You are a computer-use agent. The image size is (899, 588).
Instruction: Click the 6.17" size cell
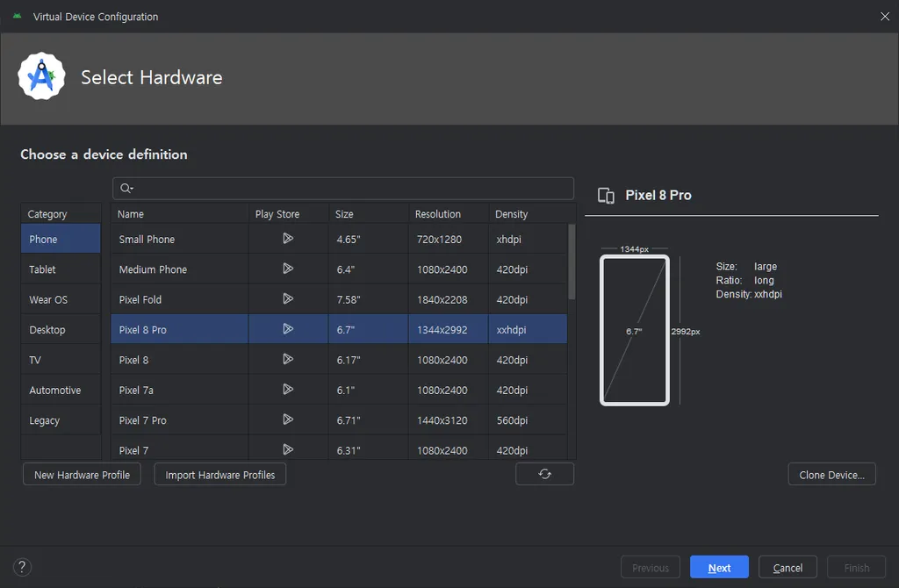pyautogui.click(x=369, y=360)
